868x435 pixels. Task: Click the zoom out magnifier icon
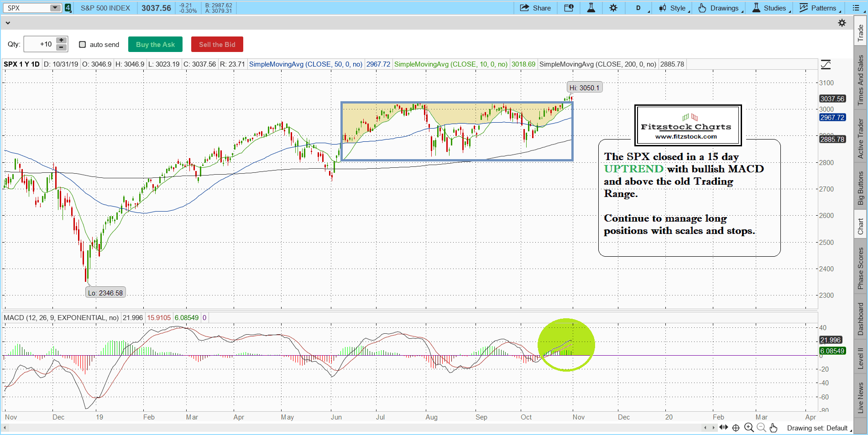point(761,427)
